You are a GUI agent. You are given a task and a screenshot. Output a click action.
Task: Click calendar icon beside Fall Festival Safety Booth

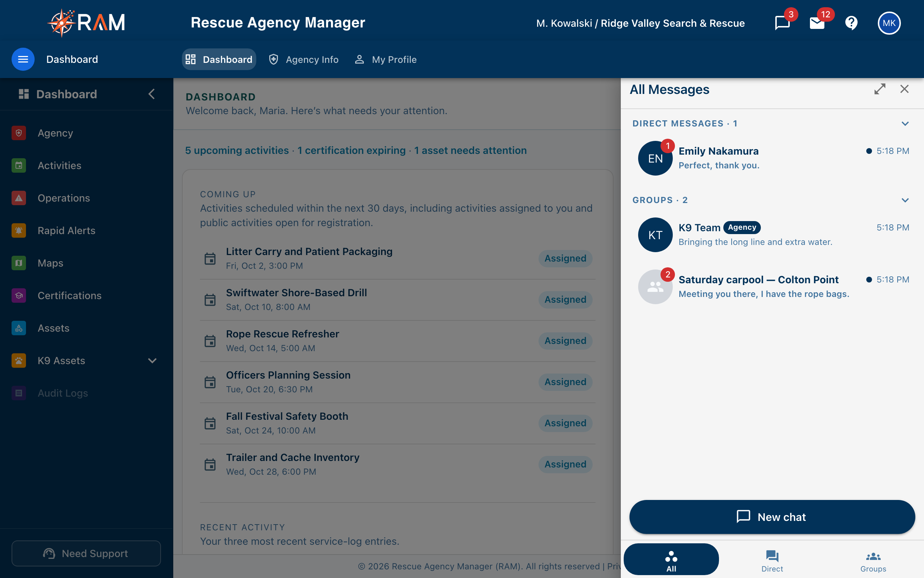[210, 423]
